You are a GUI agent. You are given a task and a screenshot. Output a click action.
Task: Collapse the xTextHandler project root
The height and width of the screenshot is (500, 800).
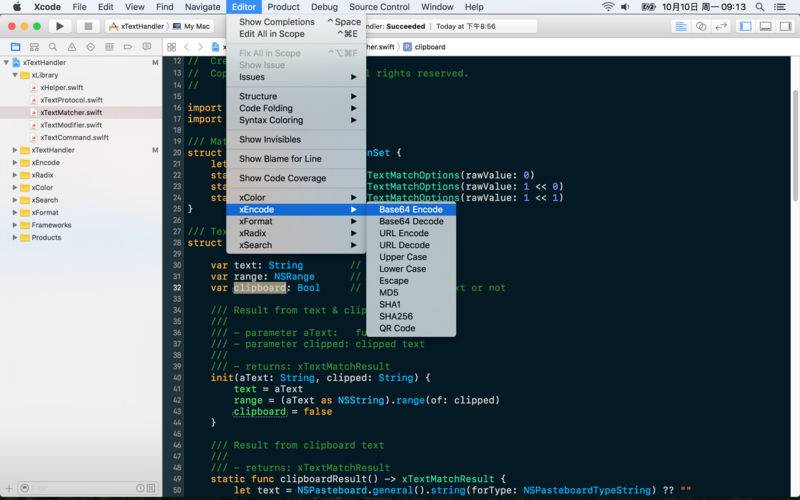[x=6, y=62]
